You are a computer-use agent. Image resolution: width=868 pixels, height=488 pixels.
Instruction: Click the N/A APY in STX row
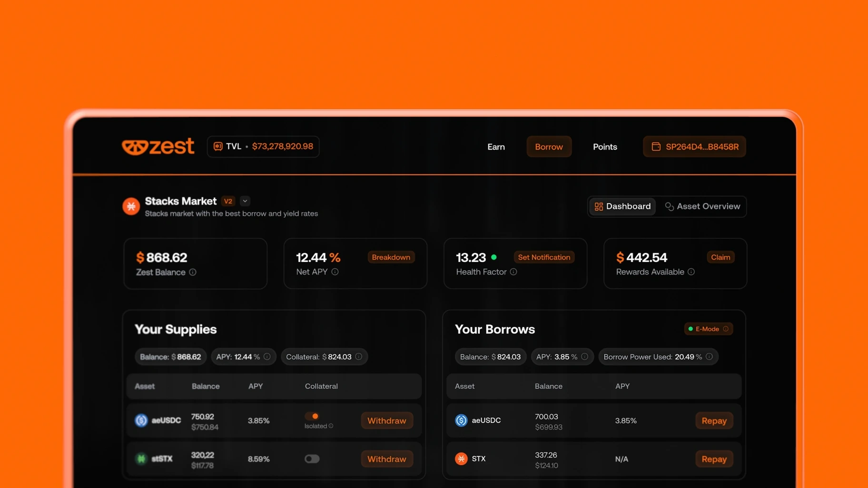pyautogui.click(x=621, y=459)
